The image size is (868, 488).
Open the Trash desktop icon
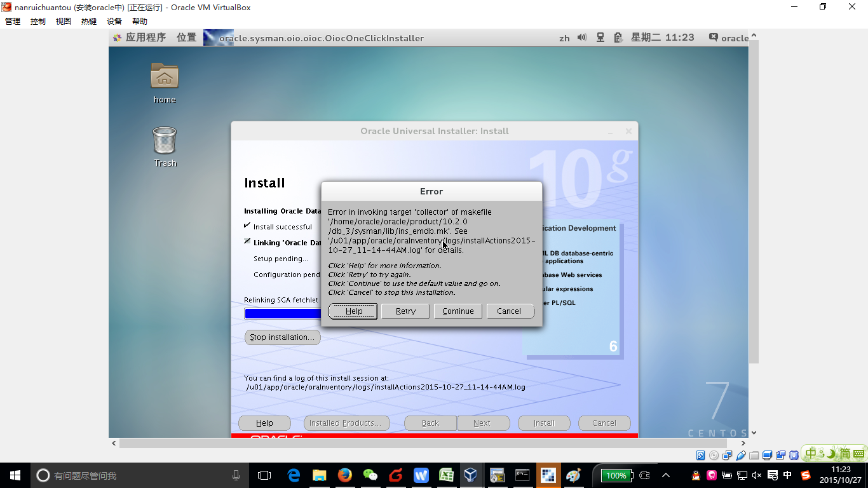click(165, 147)
